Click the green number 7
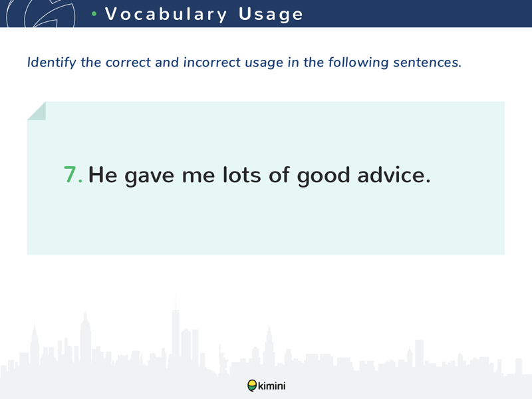Screen dimensions: 532x399 (72, 174)
